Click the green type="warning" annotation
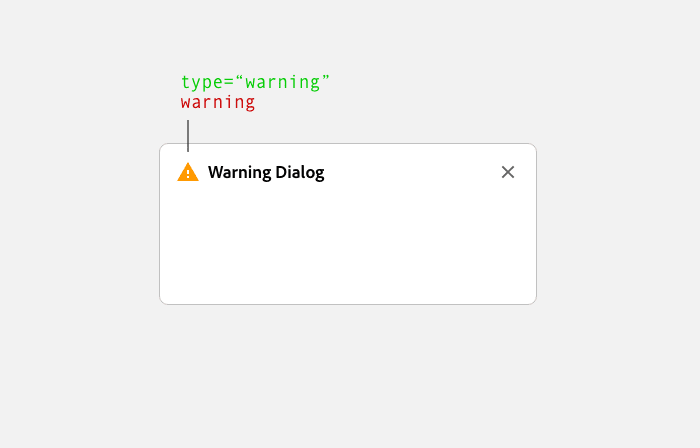This screenshot has height=448, width=700. click(255, 83)
